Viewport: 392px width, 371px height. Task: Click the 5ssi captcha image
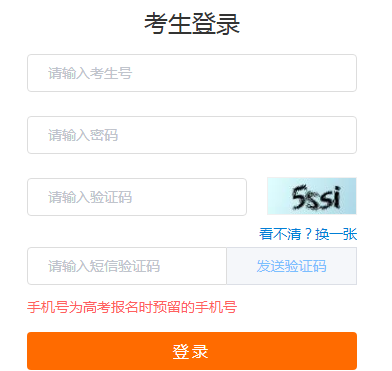tap(312, 196)
